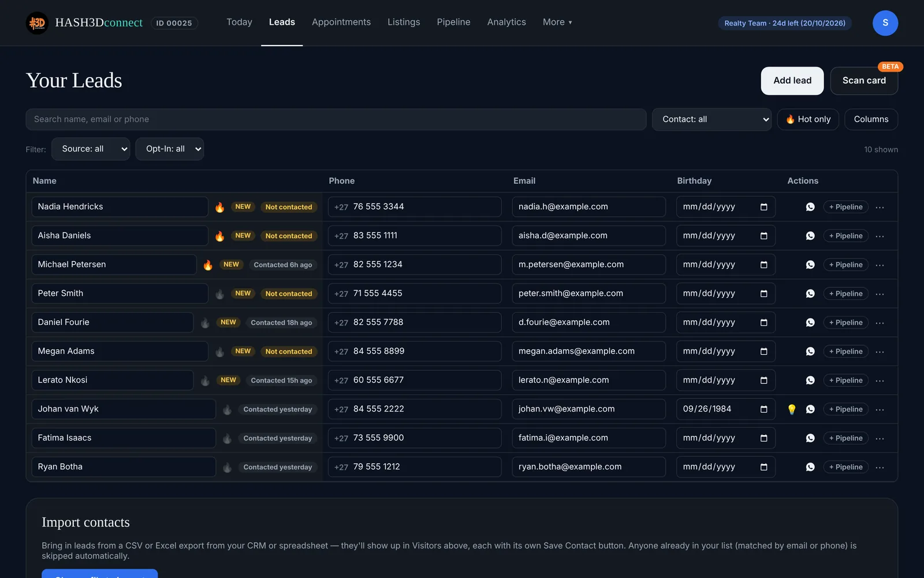The height and width of the screenshot is (578, 924).
Task: Click the lightbulb icon for Johan van Wyk
Action: pyautogui.click(x=792, y=409)
